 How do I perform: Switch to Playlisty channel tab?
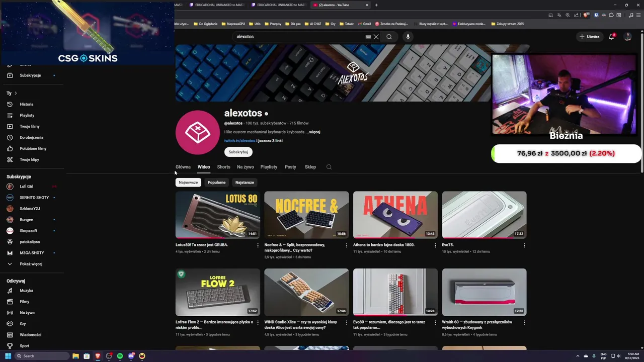pyautogui.click(x=269, y=167)
